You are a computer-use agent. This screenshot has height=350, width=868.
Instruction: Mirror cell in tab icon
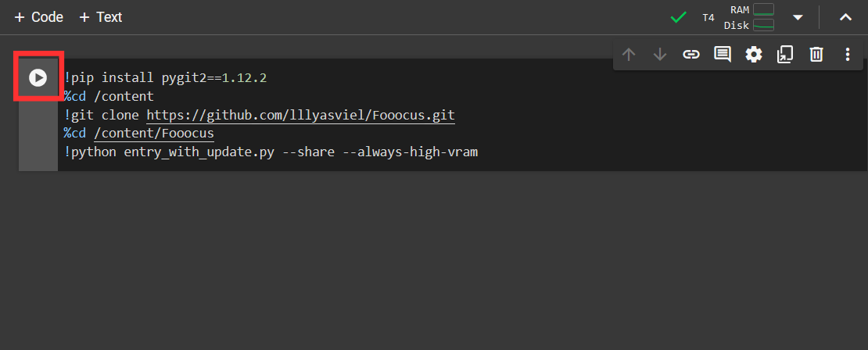pyautogui.click(x=785, y=54)
